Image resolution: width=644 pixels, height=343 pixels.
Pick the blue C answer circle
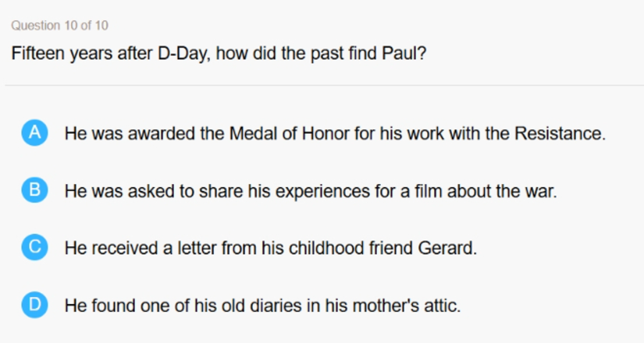(34, 247)
